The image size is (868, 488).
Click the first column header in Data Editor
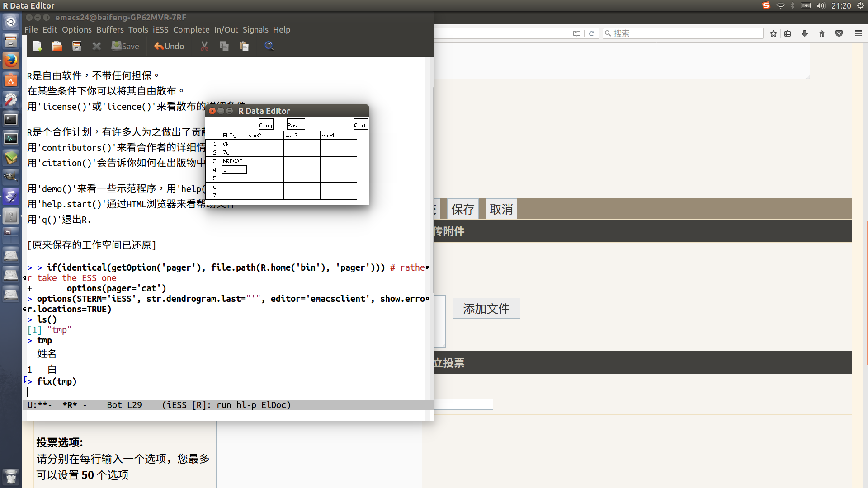pyautogui.click(x=234, y=135)
